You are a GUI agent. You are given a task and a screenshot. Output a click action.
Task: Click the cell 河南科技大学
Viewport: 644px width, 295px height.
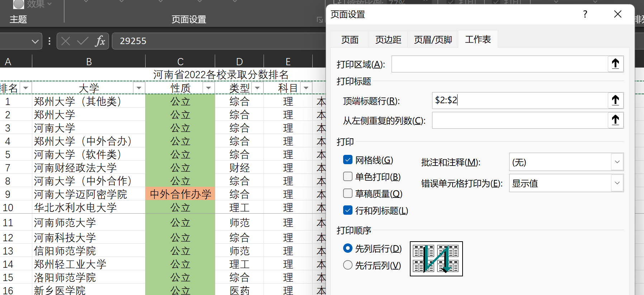coord(89,237)
